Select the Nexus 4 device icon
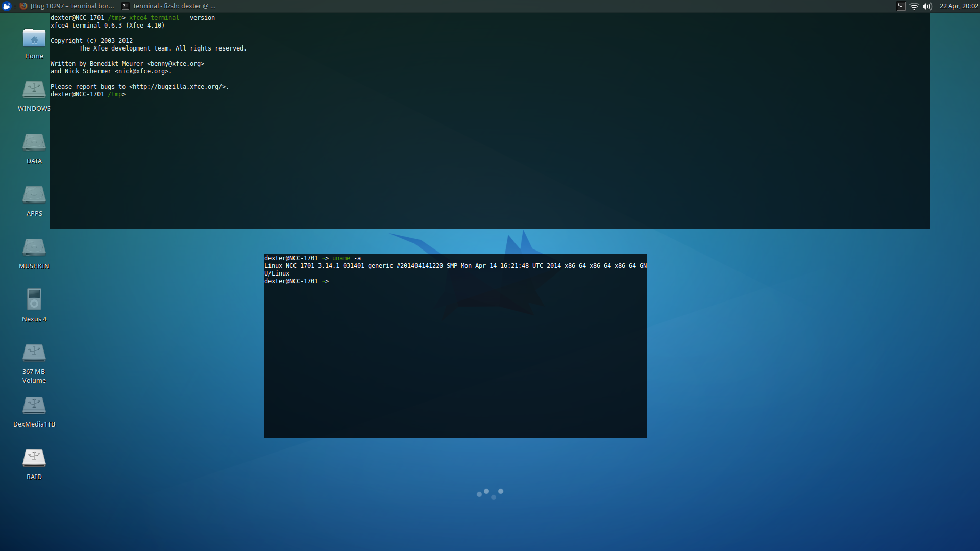980x551 pixels. pyautogui.click(x=34, y=299)
